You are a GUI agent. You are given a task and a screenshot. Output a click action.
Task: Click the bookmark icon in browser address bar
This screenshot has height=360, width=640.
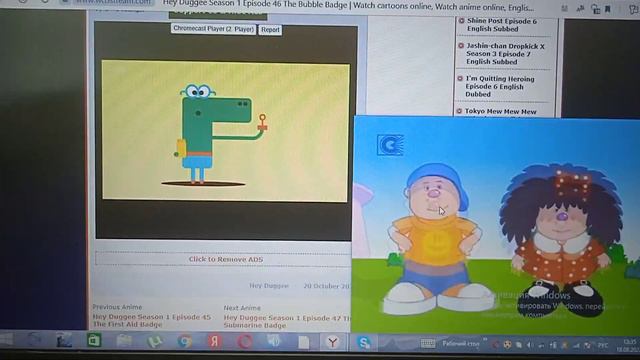pyautogui.click(x=608, y=9)
